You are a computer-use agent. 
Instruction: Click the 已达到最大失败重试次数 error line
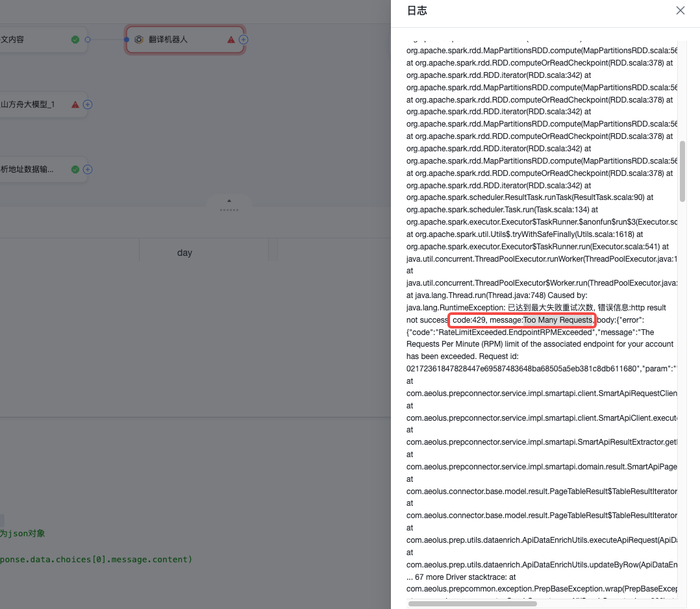coord(536,308)
